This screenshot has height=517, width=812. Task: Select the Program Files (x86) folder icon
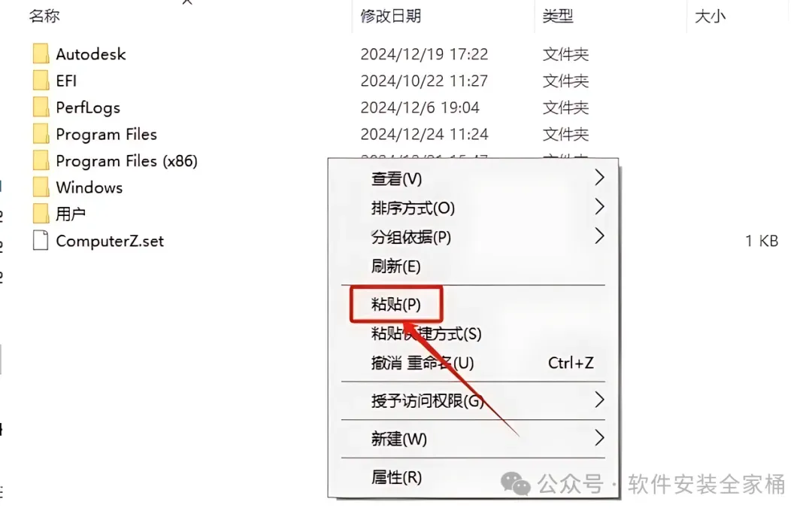(41, 160)
